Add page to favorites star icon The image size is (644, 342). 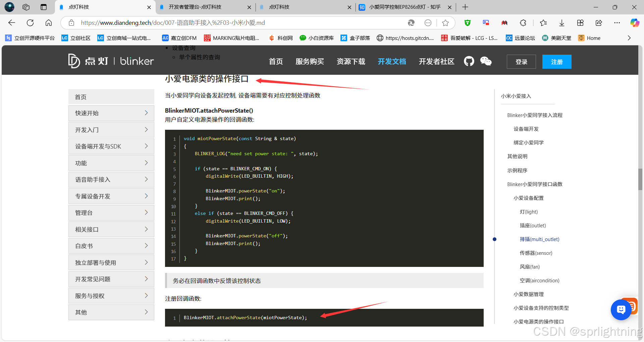click(445, 23)
